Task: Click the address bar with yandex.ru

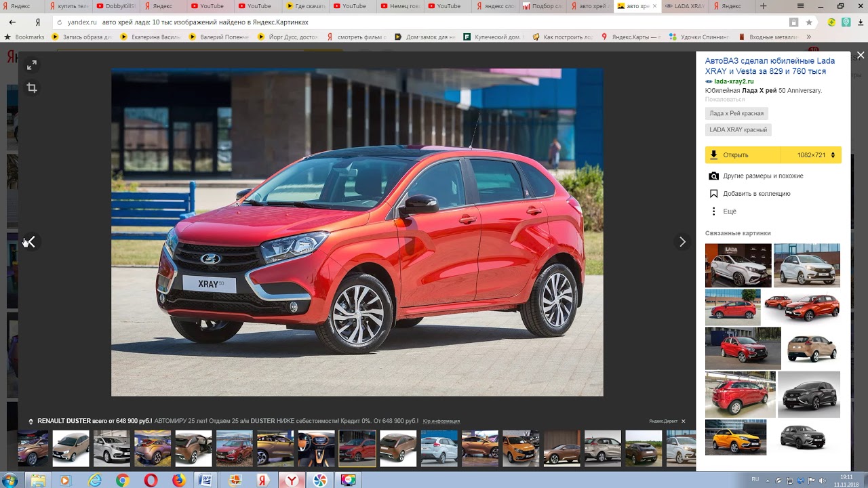Action: point(420,22)
